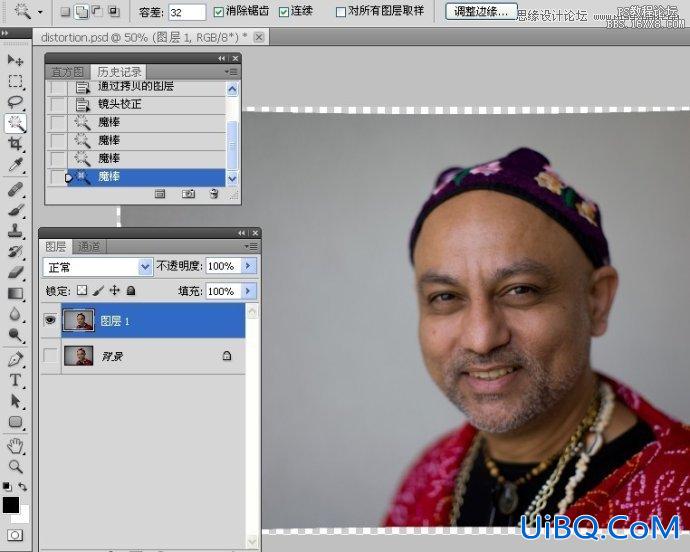Toggle the 连续 contiguous checkbox
This screenshot has width=690, height=552.
284,12
